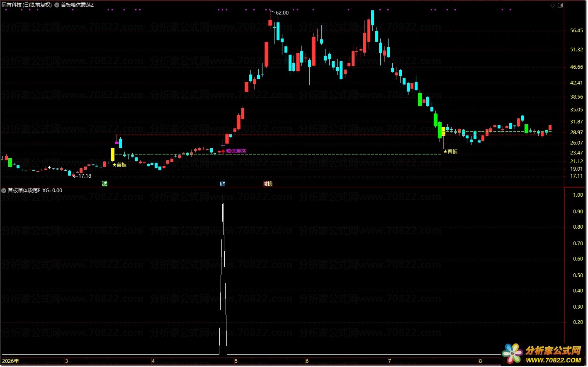Click the 38.56 price axis value
The image size is (588, 367).
click(576, 97)
